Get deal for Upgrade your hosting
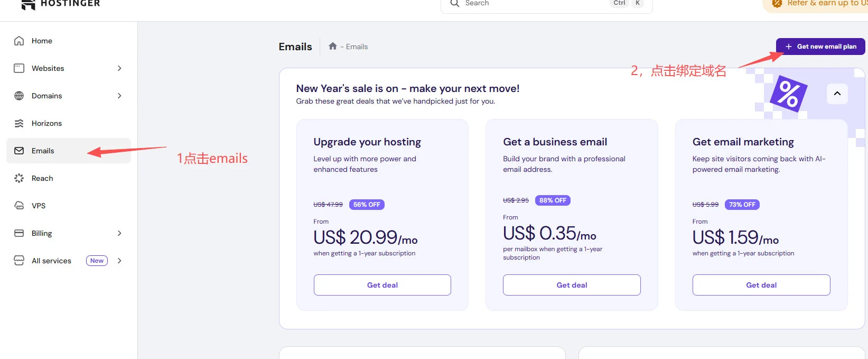This screenshot has height=359, width=868. [x=382, y=285]
